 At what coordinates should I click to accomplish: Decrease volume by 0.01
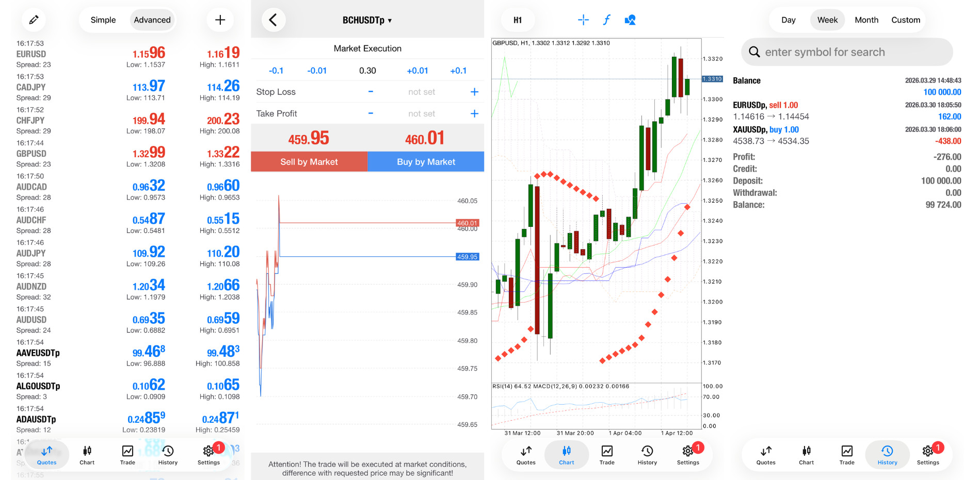(317, 71)
